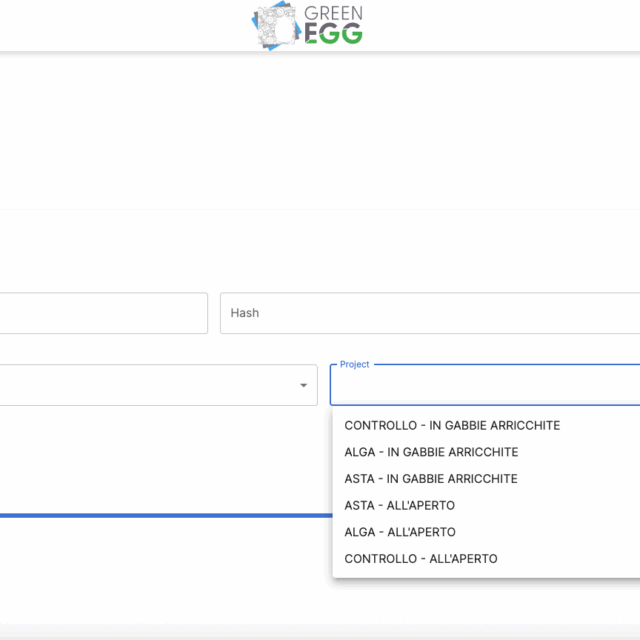640x640 pixels.
Task: Click inside the select box left of Project
Action: (150, 386)
